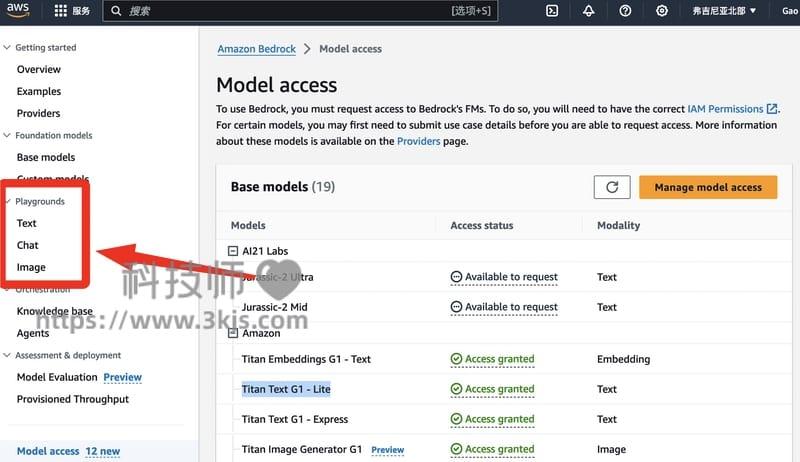Select Titan Text G1 - Lite name
The width and height of the screenshot is (800, 462).
pyautogui.click(x=286, y=389)
